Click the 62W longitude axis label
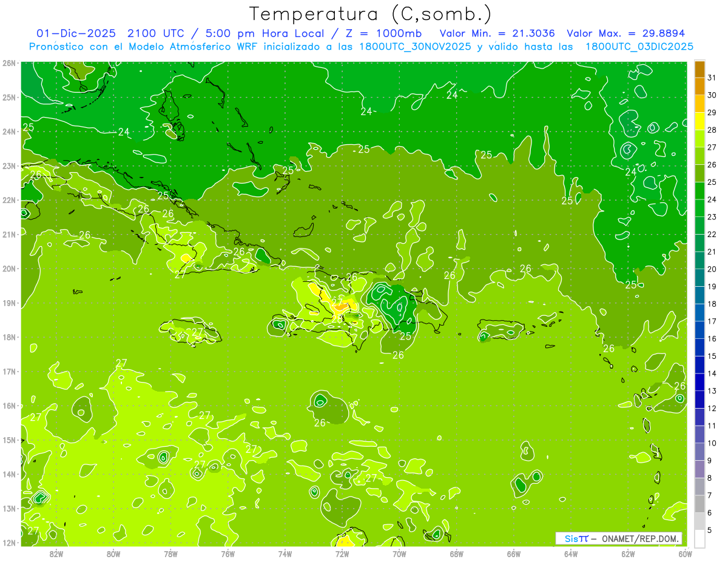This screenshot has width=728, height=562. 628,553
